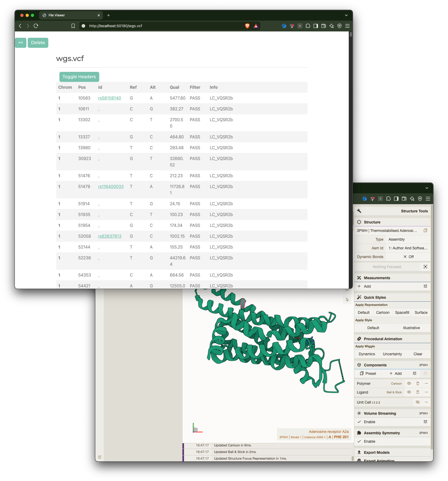This screenshot has width=448, height=481.
Task: Toggle the sidebar panel icon in File Viewer
Action: [x=316, y=26]
